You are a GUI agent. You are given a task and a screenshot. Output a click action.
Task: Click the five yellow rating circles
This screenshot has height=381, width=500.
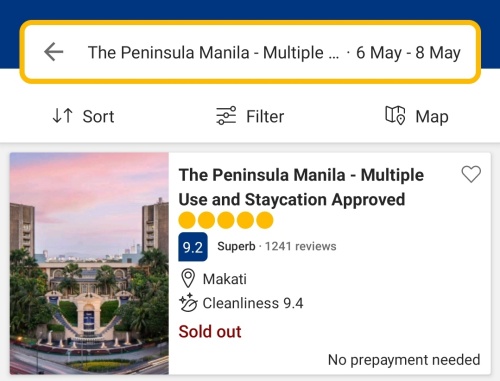(226, 220)
